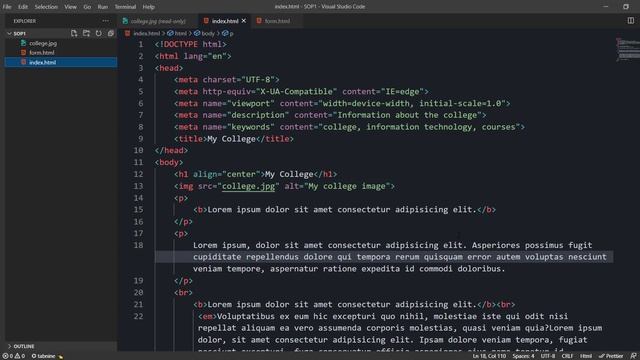
Task: Click the p symbol in breadcrumb
Action: pyautogui.click(x=228, y=33)
